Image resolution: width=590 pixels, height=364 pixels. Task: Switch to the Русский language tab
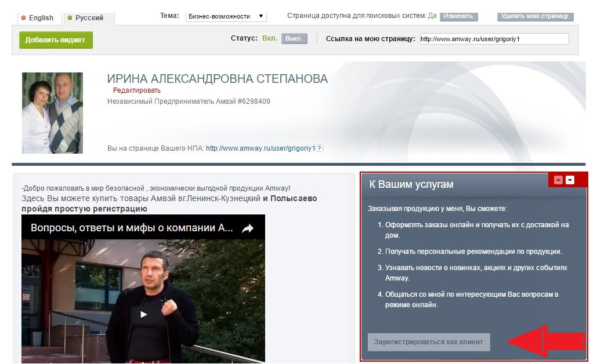coord(89,18)
